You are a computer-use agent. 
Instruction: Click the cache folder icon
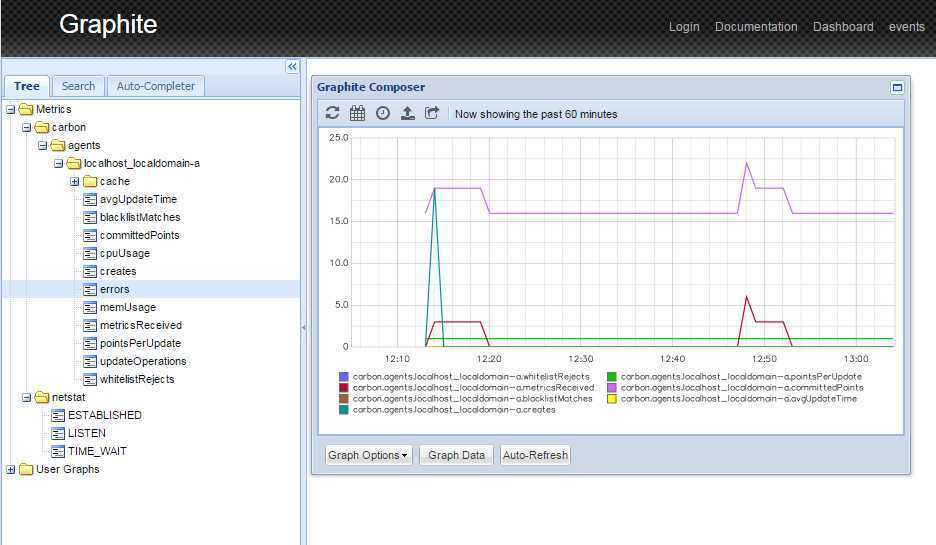point(90,181)
